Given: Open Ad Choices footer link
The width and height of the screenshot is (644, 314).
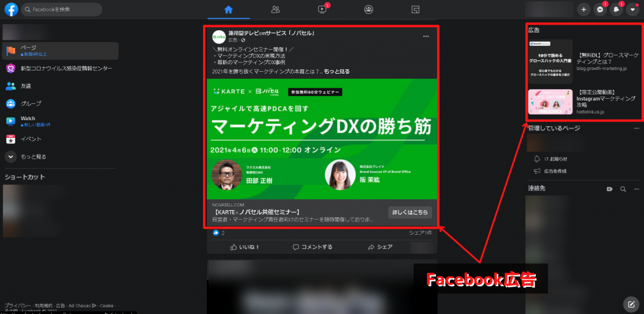Looking at the screenshot, I should pyautogui.click(x=82, y=306).
